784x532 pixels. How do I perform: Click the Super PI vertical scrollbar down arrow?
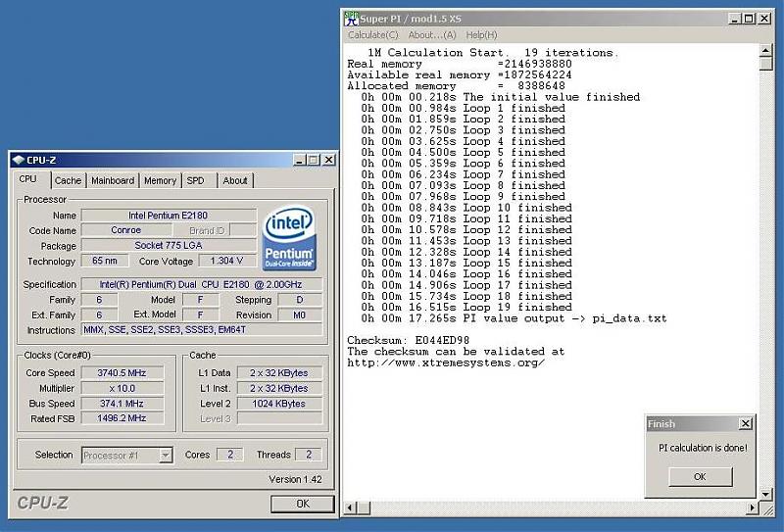click(766, 495)
